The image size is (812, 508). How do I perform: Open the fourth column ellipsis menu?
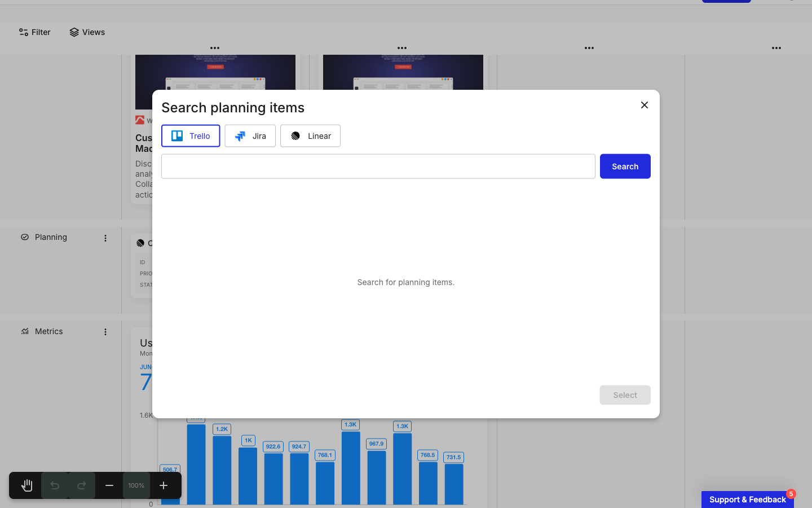(x=776, y=48)
